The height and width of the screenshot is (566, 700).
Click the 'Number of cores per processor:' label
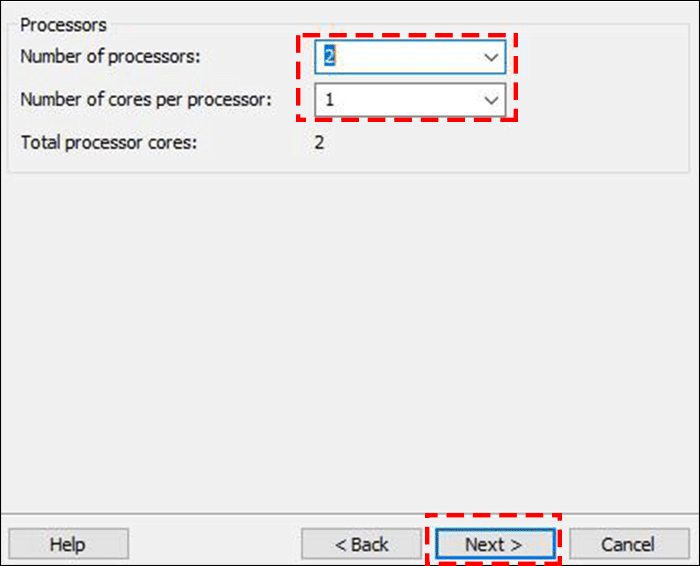point(145,100)
